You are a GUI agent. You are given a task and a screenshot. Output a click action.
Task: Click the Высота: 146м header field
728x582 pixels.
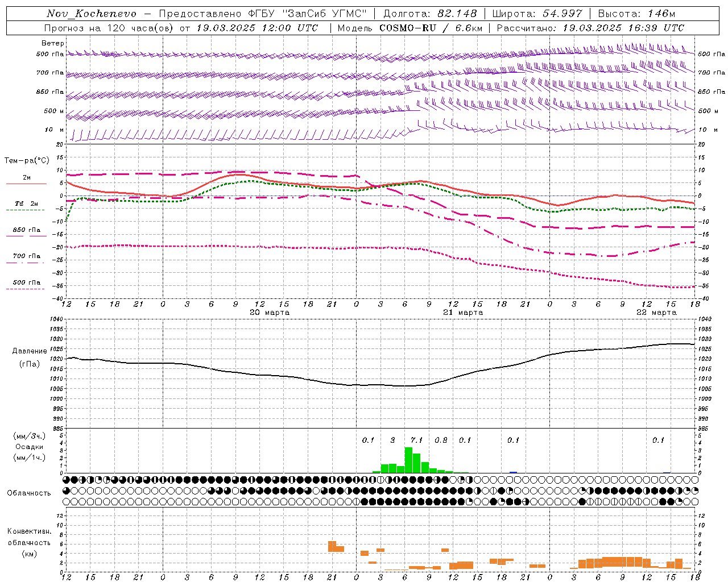coord(637,14)
